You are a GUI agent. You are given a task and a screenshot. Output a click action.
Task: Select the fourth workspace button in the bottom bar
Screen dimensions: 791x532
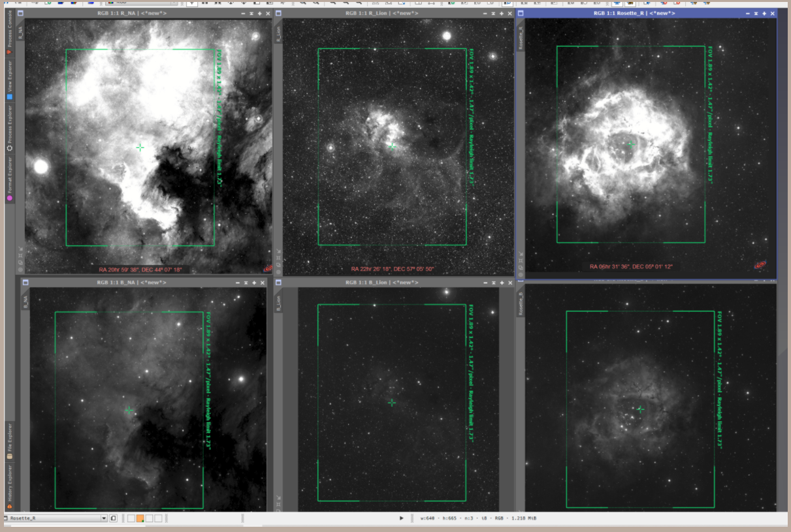point(157,517)
